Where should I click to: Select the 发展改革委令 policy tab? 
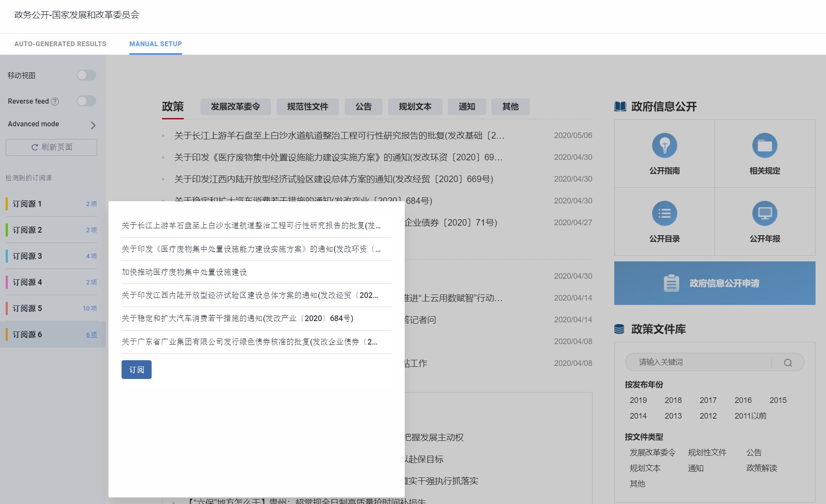coord(236,107)
